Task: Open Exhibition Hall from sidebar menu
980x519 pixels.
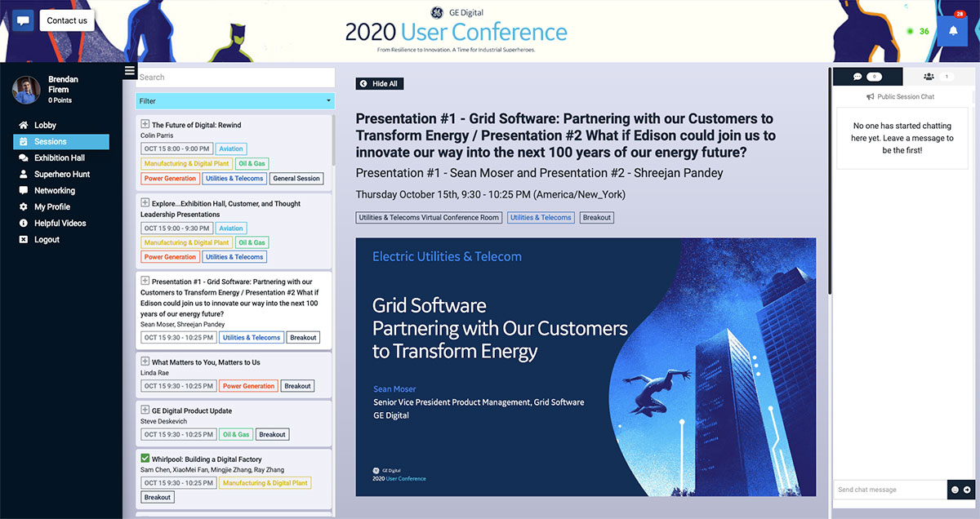Action: tap(59, 157)
